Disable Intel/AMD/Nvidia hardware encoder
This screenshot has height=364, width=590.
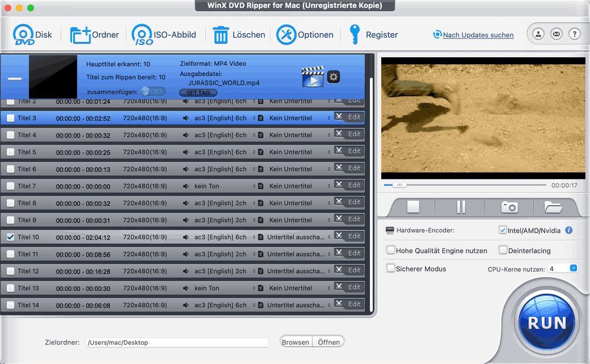[503, 230]
